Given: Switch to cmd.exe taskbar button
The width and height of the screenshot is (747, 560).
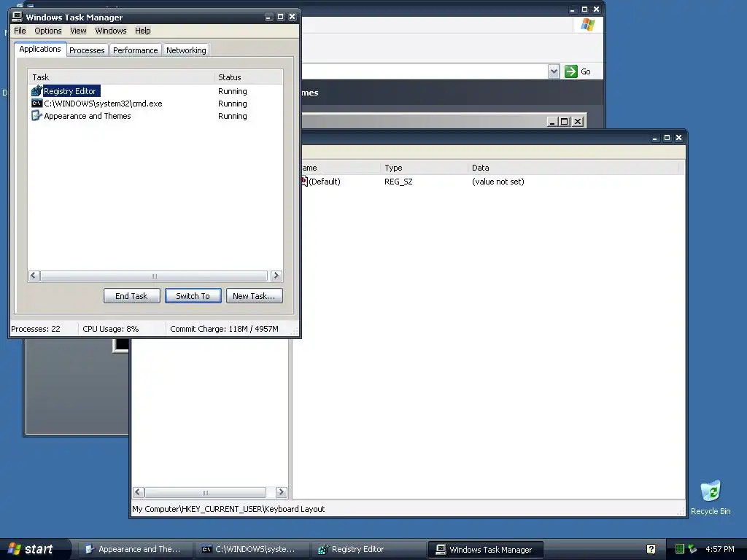Looking at the screenshot, I should (252, 549).
